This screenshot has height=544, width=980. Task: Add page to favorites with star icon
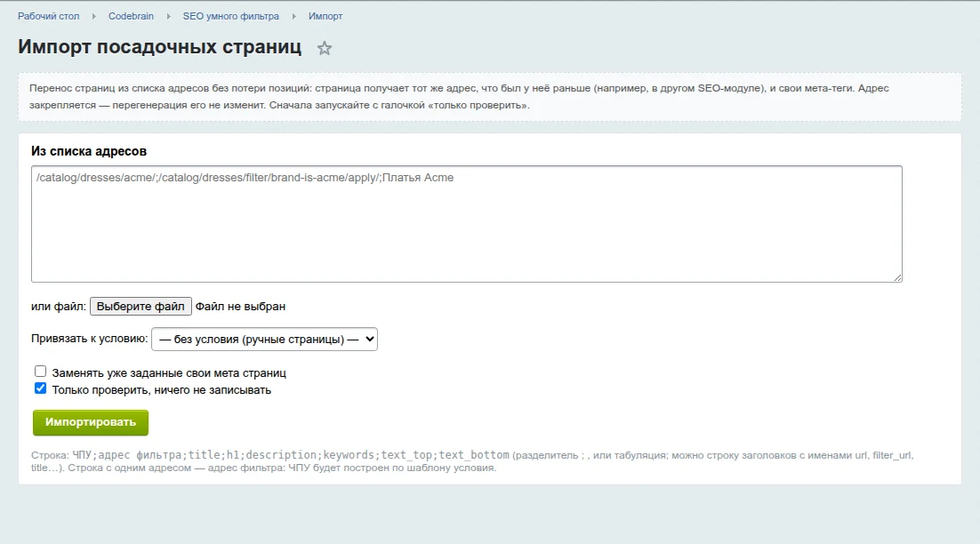coord(324,48)
